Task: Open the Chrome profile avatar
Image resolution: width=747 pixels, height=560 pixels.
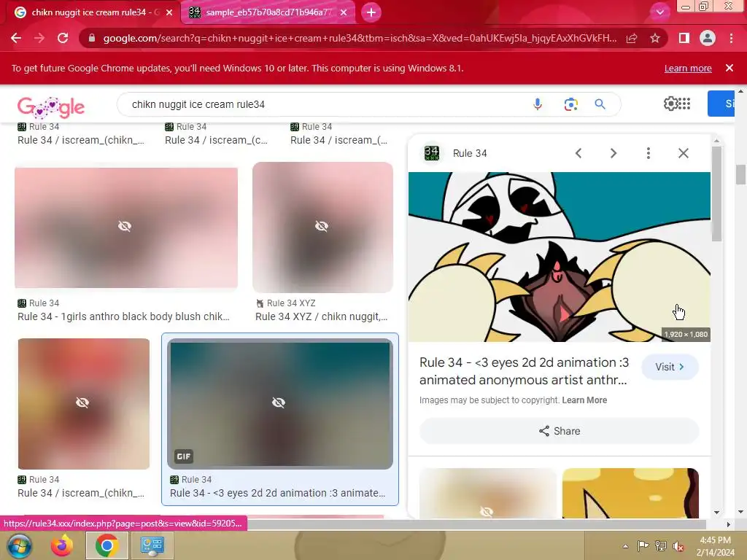Action: tap(708, 38)
